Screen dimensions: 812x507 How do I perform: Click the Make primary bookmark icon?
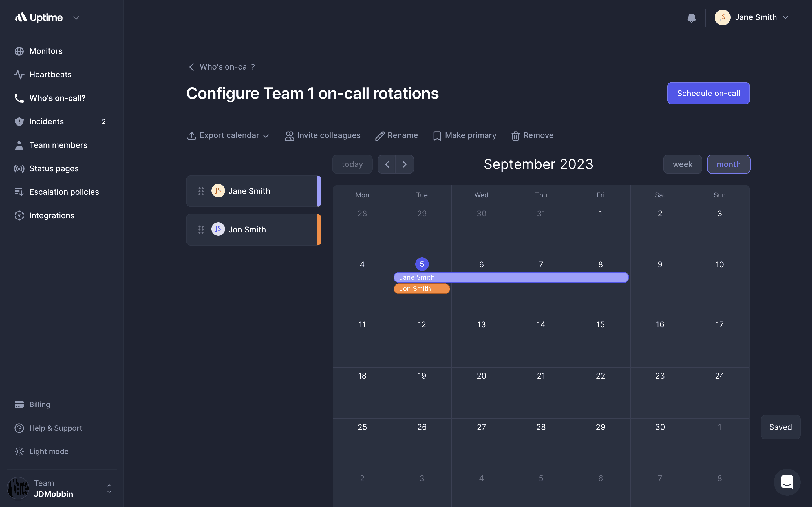coord(437,136)
